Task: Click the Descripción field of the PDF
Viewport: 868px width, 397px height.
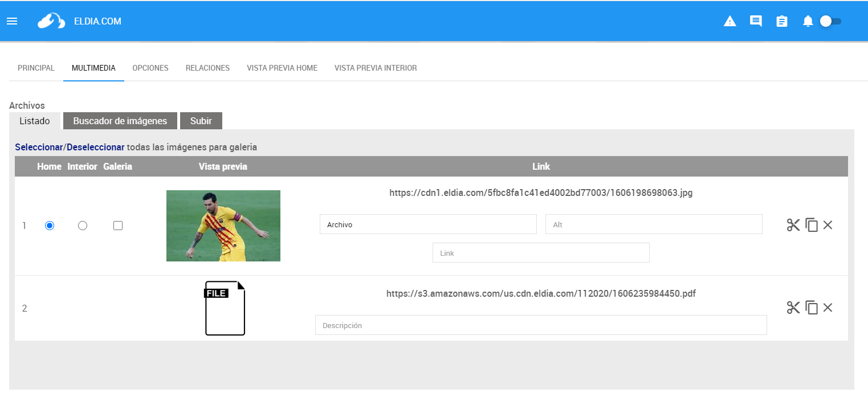Action: click(x=540, y=325)
